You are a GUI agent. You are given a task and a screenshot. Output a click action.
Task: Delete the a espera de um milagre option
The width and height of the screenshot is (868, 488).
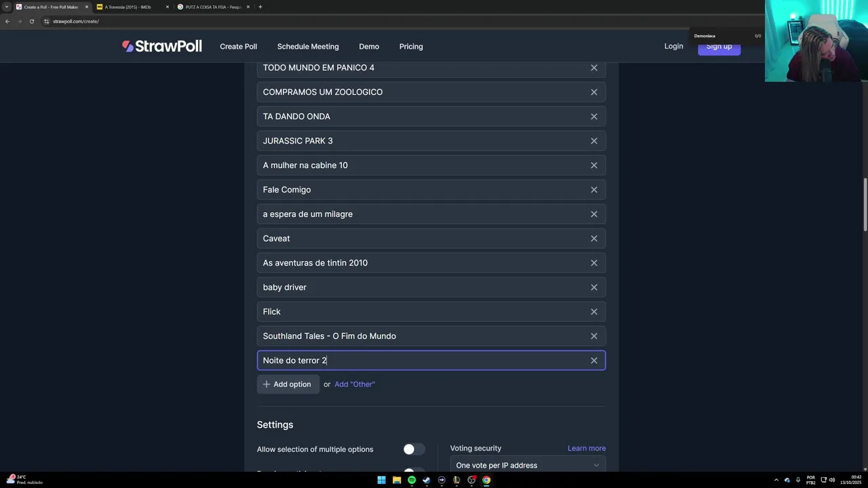click(x=594, y=214)
